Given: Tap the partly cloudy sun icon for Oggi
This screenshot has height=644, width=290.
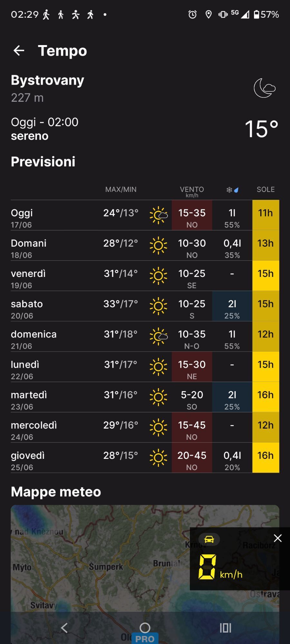Looking at the screenshot, I should [x=159, y=215].
